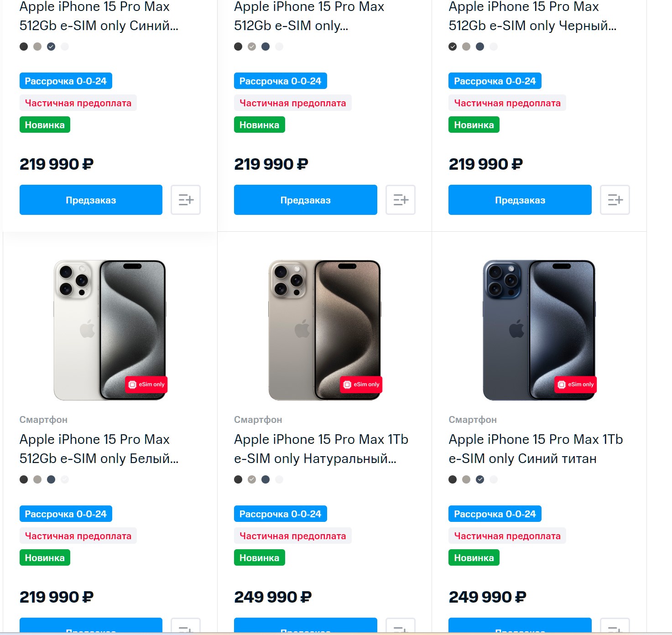Image resolution: width=672 pixels, height=635 pixels.
Task: Click blue titanium iPhone 1Tb product image
Action: [x=539, y=330]
